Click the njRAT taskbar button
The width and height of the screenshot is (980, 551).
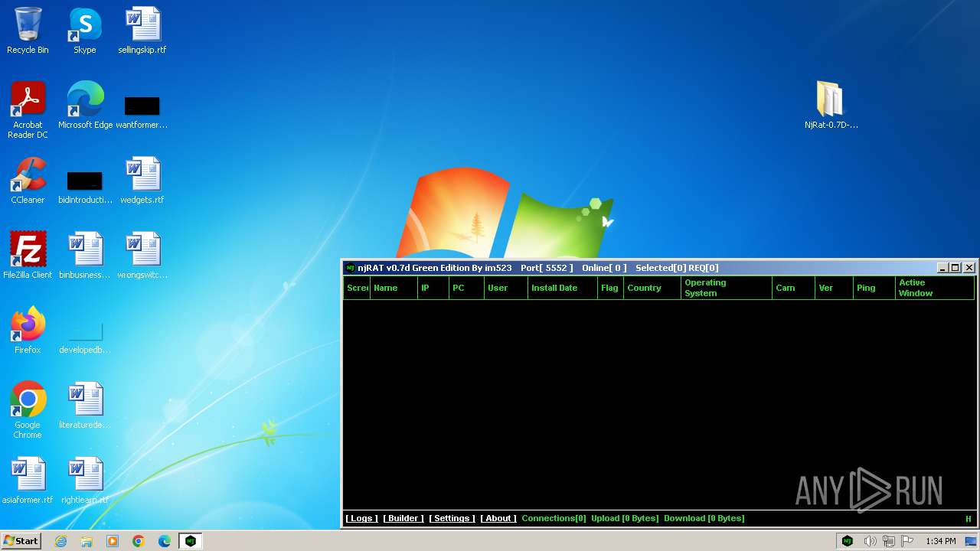tap(191, 541)
